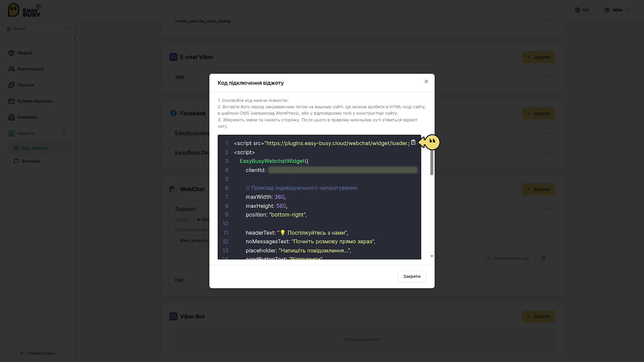This screenshot has width=644, height=362.
Task: Open the Demo workspace dropdown
Action: coord(37,29)
